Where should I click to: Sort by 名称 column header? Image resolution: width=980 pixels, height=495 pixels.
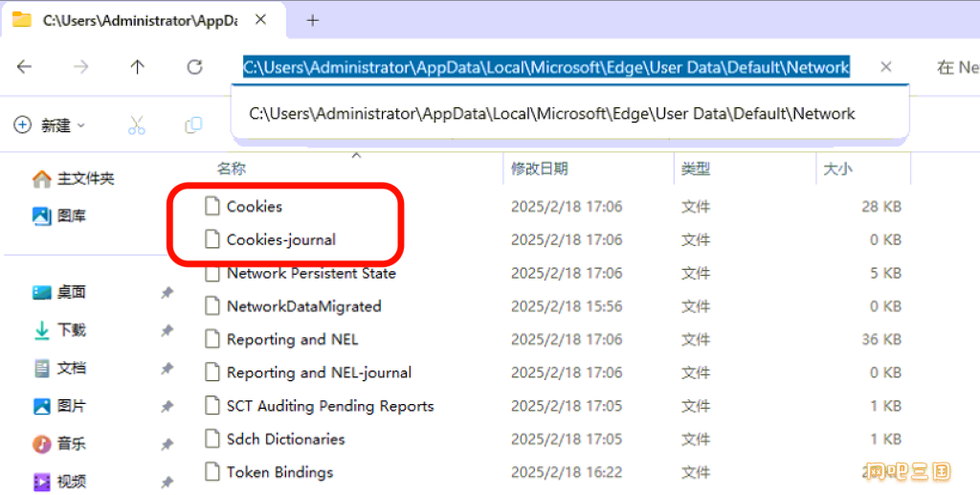(x=232, y=169)
